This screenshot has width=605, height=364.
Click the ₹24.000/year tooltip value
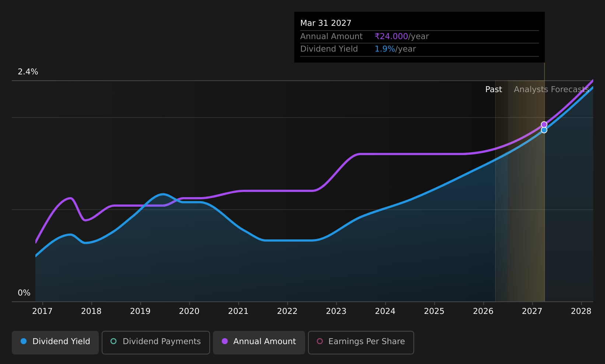402,36
